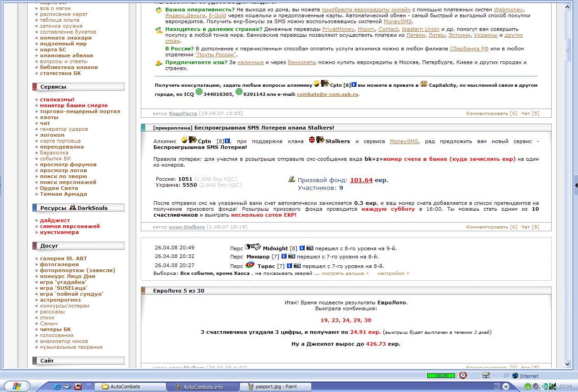Click Stalkers clan emblem in lottery post
This screenshot has width=578, height=392.
tap(320, 140)
